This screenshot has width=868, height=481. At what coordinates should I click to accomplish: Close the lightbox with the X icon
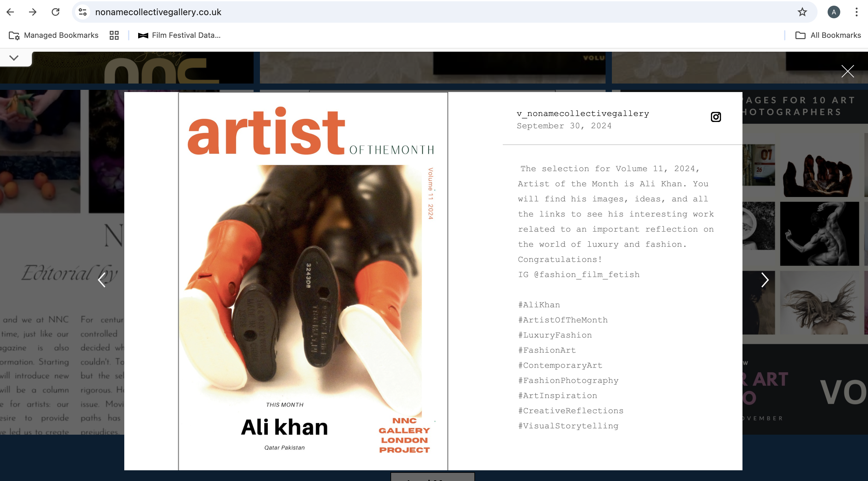coord(847,72)
